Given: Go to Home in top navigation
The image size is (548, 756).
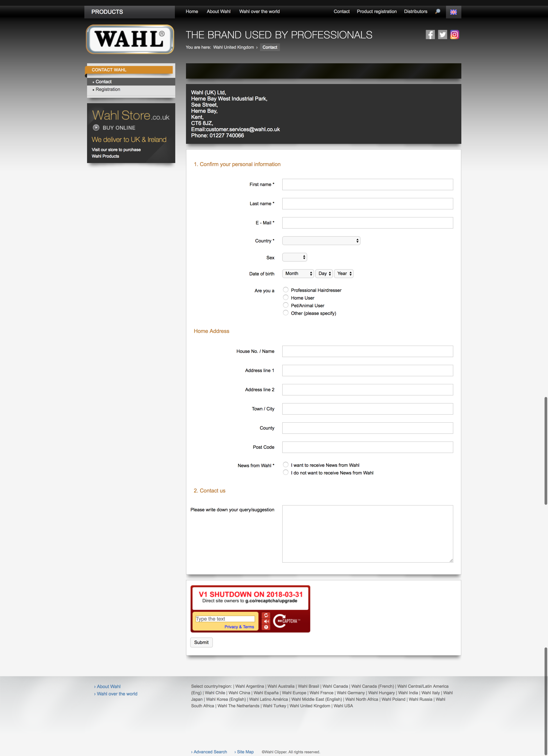Looking at the screenshot, I should [192, 11].
